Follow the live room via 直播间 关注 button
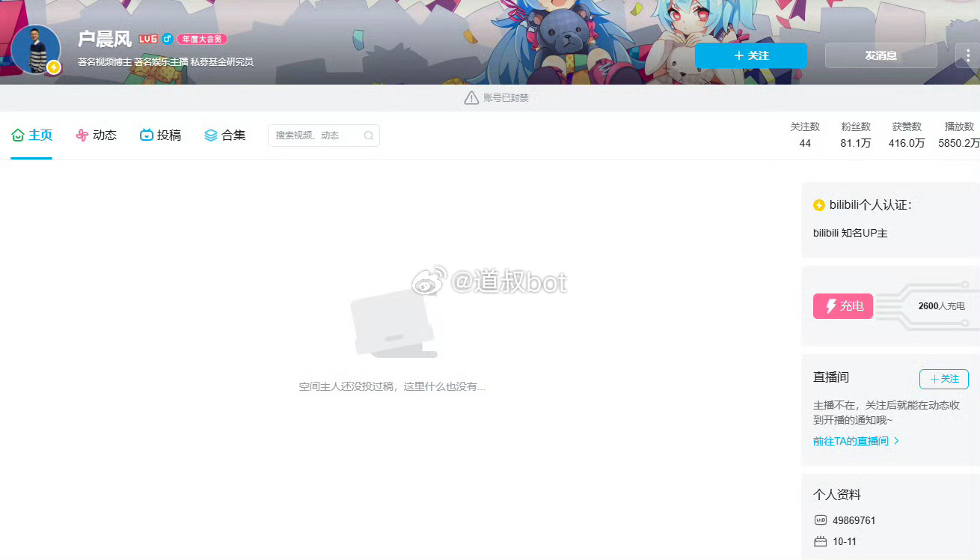This screenshot has height=560, width=980. [944, 379]
